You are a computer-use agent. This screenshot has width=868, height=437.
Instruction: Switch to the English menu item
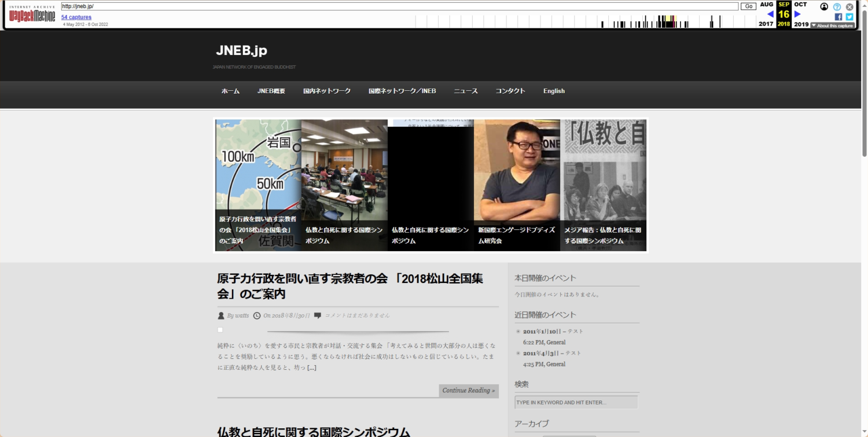pyautogui.click(x=554, y=91)
